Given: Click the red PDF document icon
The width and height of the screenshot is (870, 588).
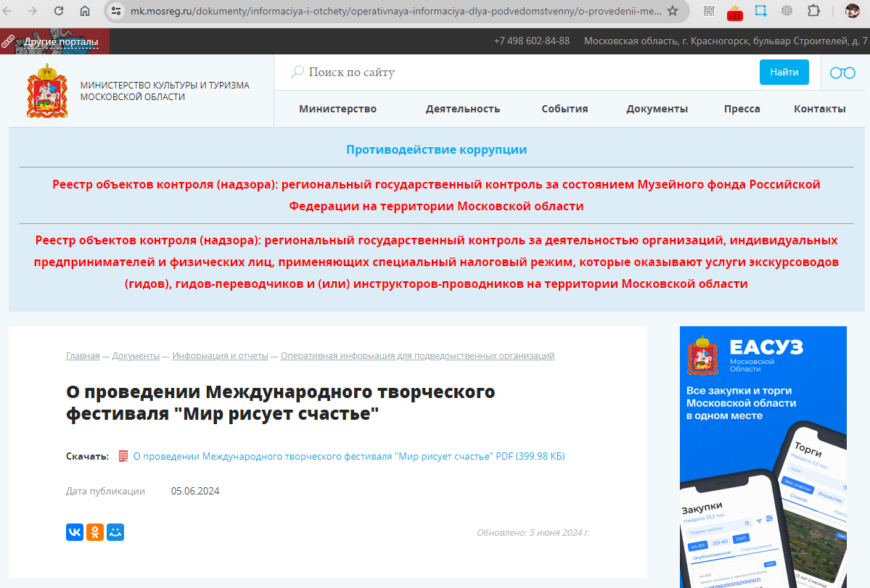Looking at the screenshot, I should point(123,456).
